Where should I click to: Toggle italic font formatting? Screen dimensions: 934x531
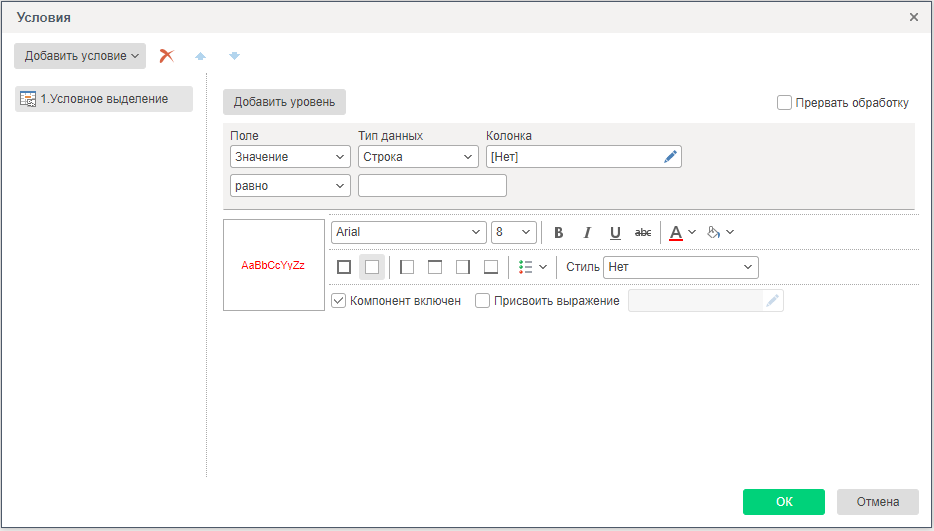587,232
